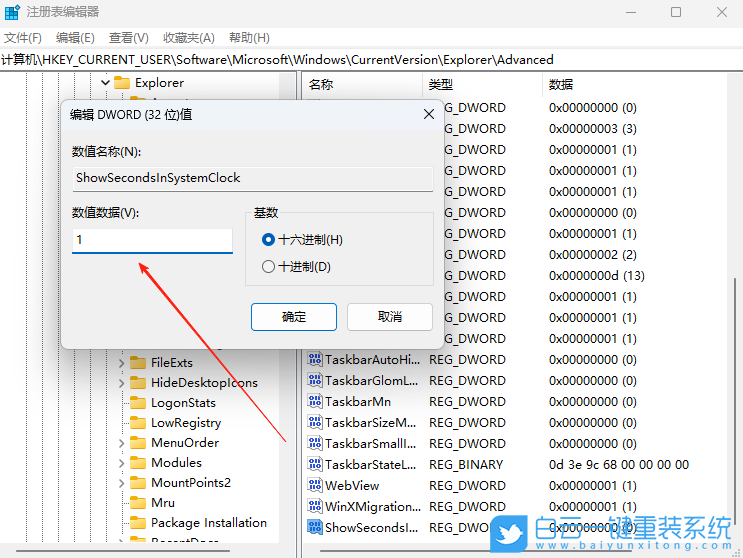
Task: Open the 收藏夹(A) menu
Action: [x=189, y=37]
